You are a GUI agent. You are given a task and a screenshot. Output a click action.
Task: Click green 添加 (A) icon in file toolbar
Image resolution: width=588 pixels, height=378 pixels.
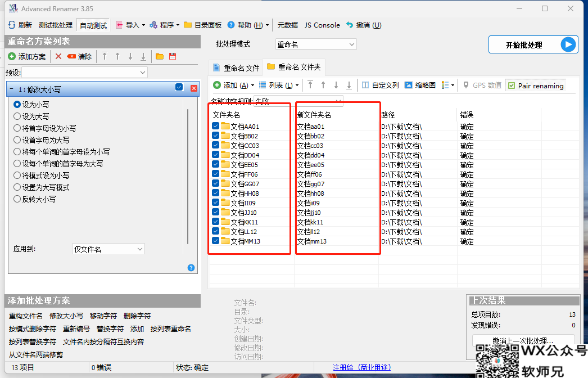pos(217,85)
